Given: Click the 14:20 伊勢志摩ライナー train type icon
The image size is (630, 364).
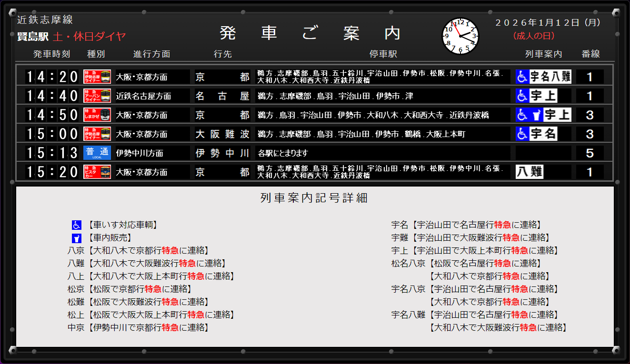Looking at the screenshot, I should click(97, 77).
